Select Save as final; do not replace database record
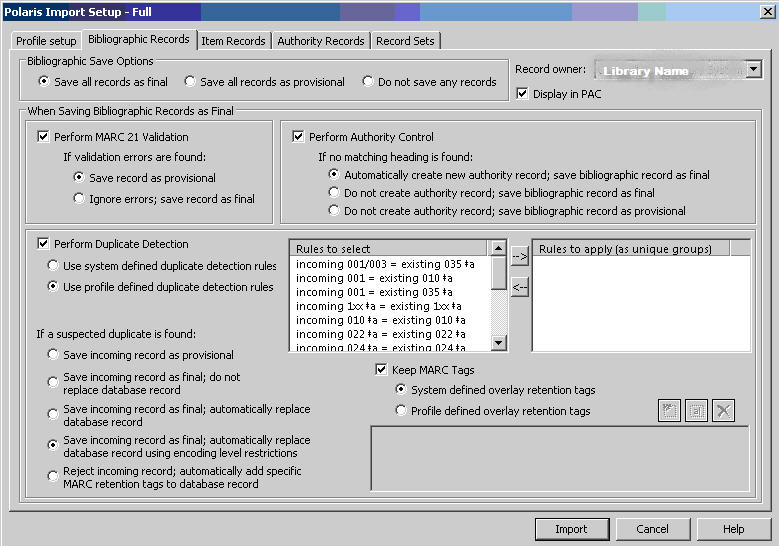The height and width of the screenshot is (546, 779). tap(53, 383)
